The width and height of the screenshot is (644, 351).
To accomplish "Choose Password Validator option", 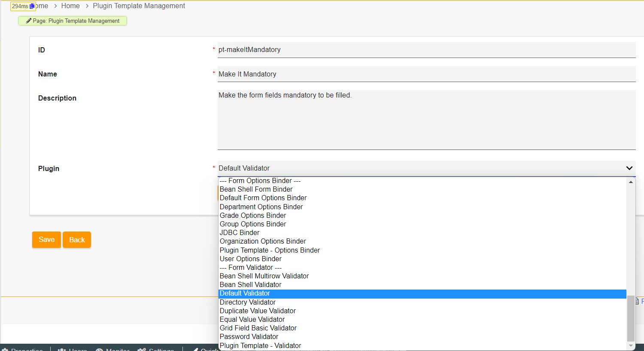I will coord(422,337).
